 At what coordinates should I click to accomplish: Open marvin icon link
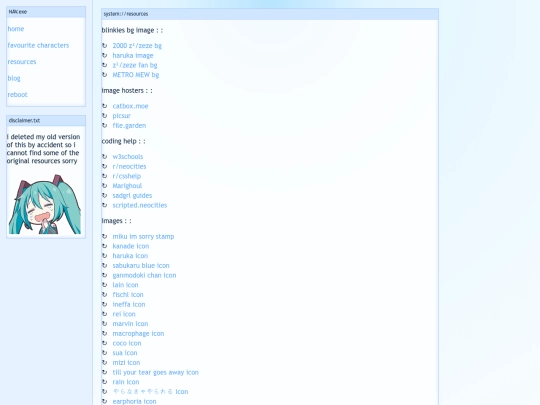pyautogui.click(x=130, y=324)
